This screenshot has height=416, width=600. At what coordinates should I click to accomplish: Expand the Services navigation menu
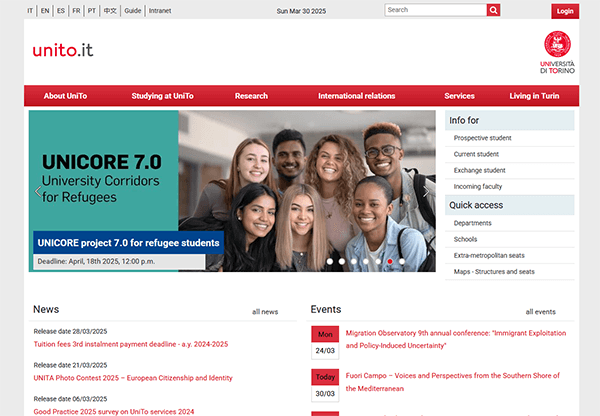tap(459, 96)
